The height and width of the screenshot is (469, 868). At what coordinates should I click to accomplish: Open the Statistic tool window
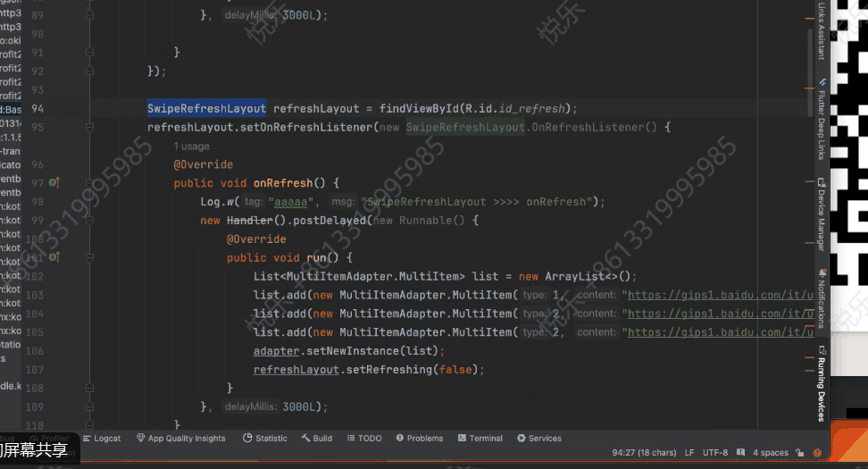pyautogui.click(x=265, y=438)
